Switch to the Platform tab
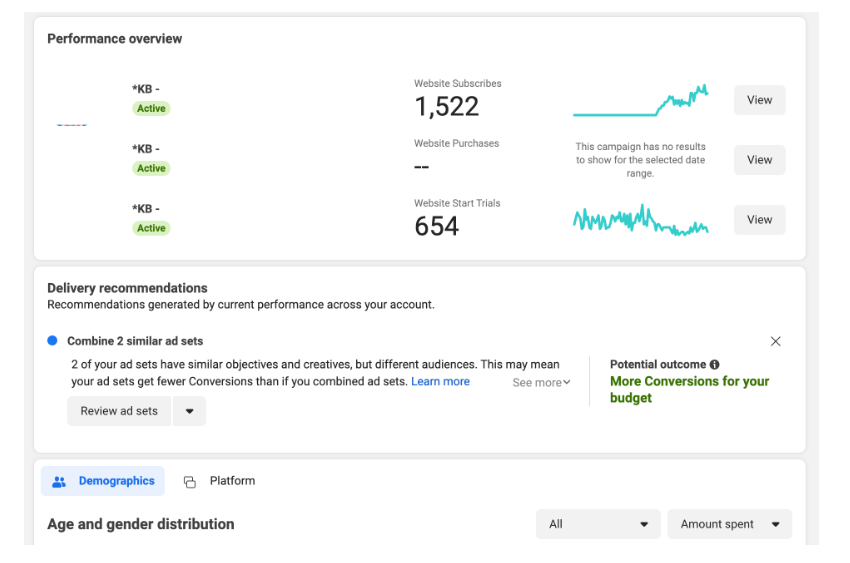The height and width of the screenshot is (563, 850). point(220,481)
